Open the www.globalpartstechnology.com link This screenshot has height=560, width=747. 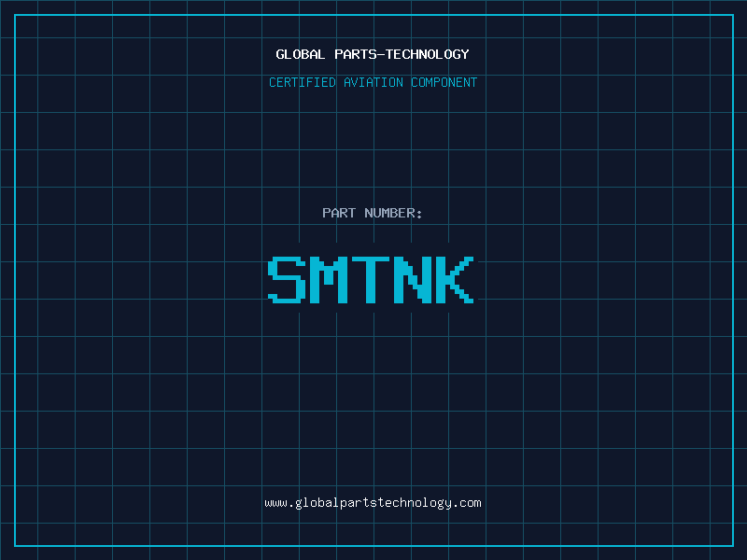(373, 503)
